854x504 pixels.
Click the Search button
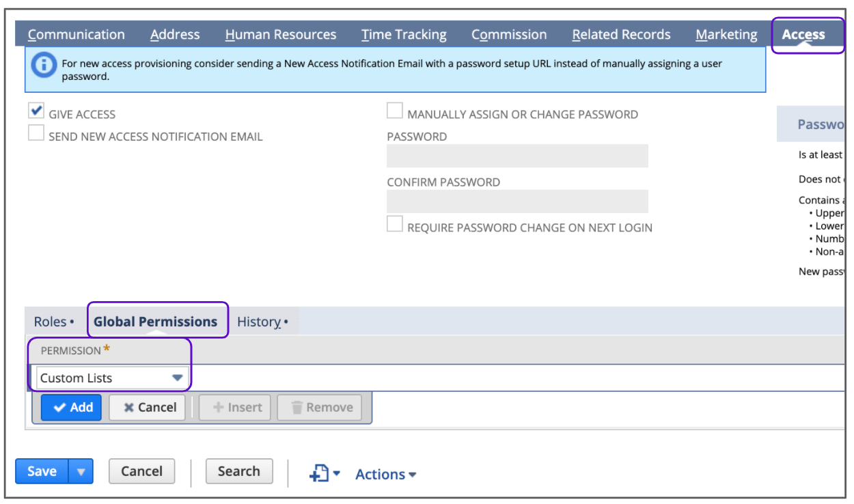pos(239,471)
